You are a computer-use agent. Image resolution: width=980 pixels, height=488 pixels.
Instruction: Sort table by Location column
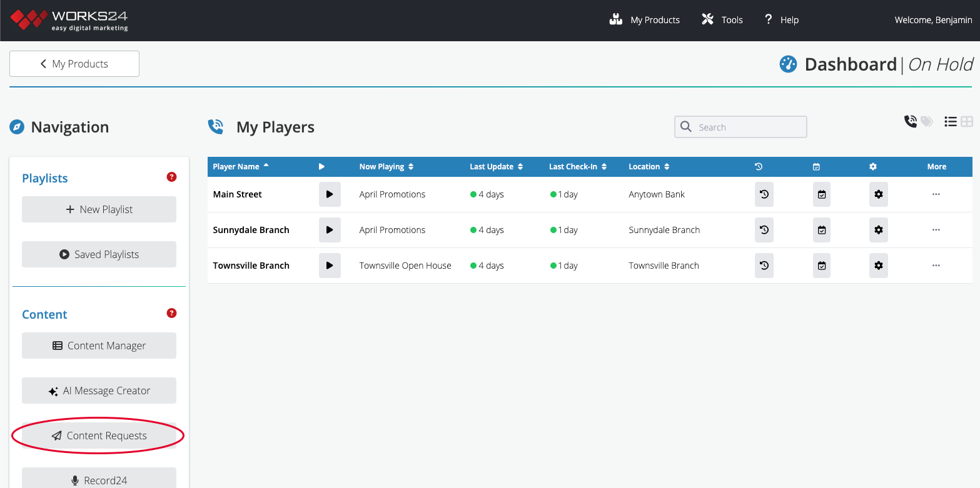pyautogui.click(x=649, y=167)
